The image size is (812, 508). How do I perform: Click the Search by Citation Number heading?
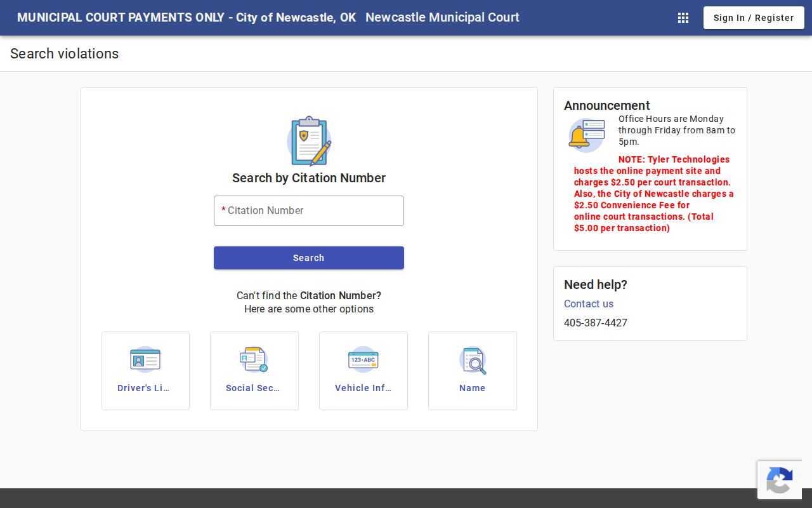(x=309, y=178)
